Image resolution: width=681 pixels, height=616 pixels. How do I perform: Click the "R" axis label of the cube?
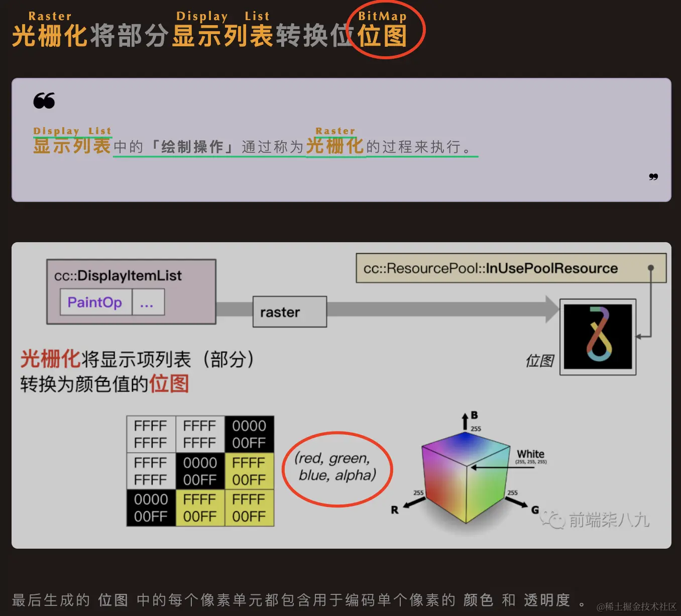(395, 510)
